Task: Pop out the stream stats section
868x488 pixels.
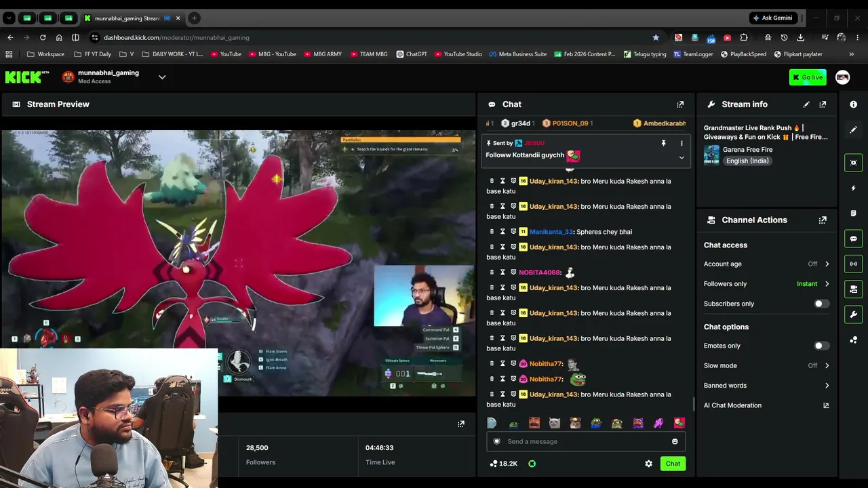Action: 461,424
